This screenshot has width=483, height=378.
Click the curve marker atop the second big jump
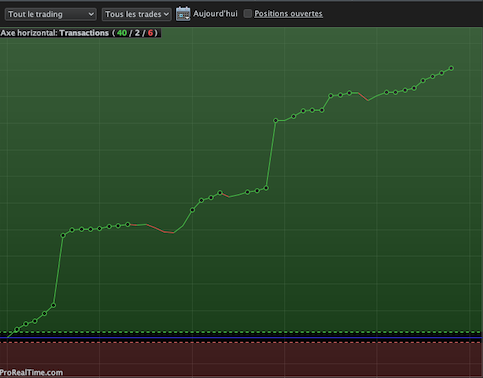tap(276, 120)
